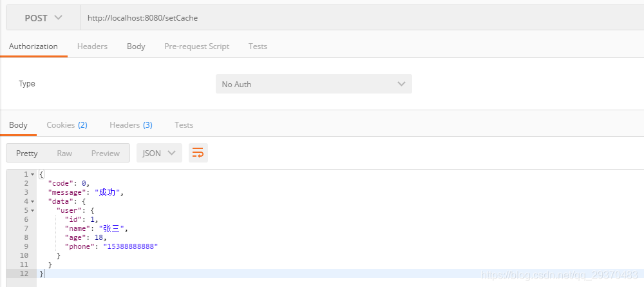
Task: Open the request Headers tab
Action: [92, 46]
